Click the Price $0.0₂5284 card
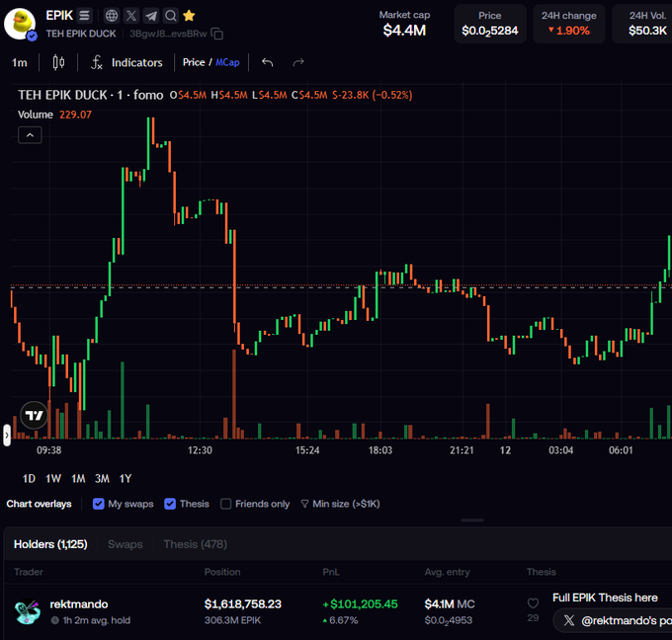This screenshot has height=640, width=672. click(490, 24)
